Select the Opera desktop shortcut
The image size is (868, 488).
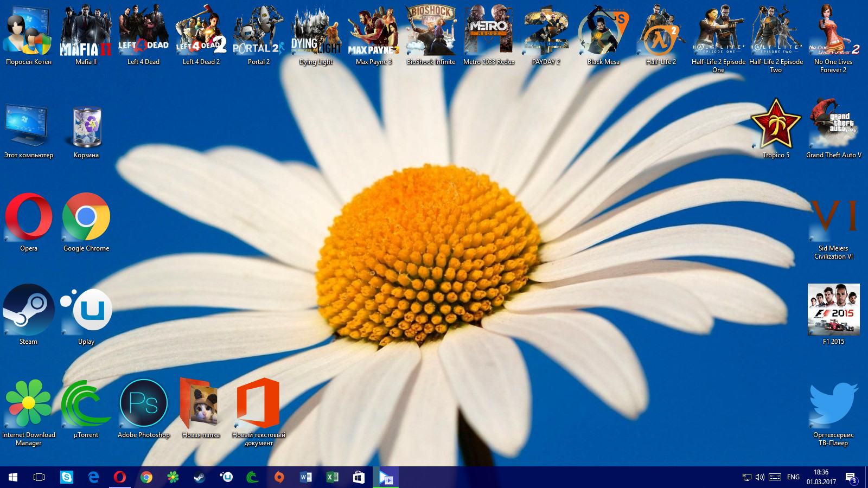click(28, 221)
